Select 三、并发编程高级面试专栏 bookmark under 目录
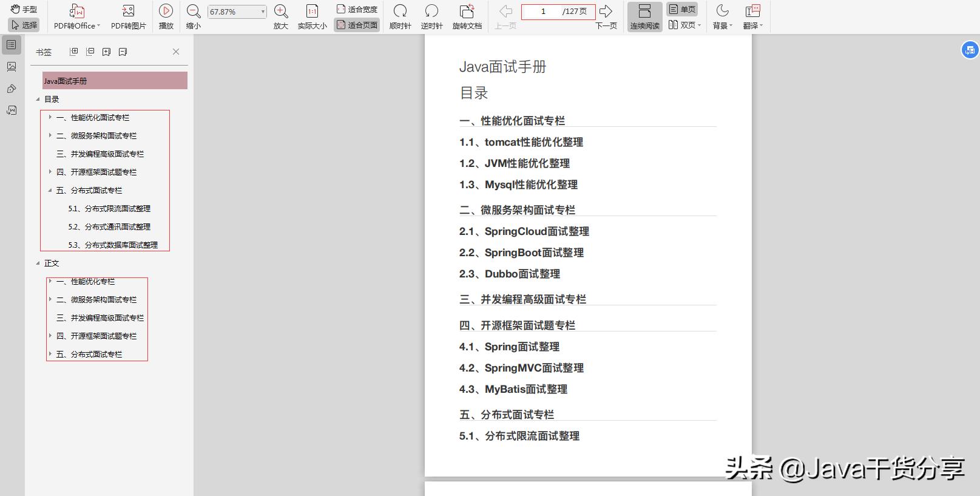The height and width of the screenshot is (496, 980). 100,154
